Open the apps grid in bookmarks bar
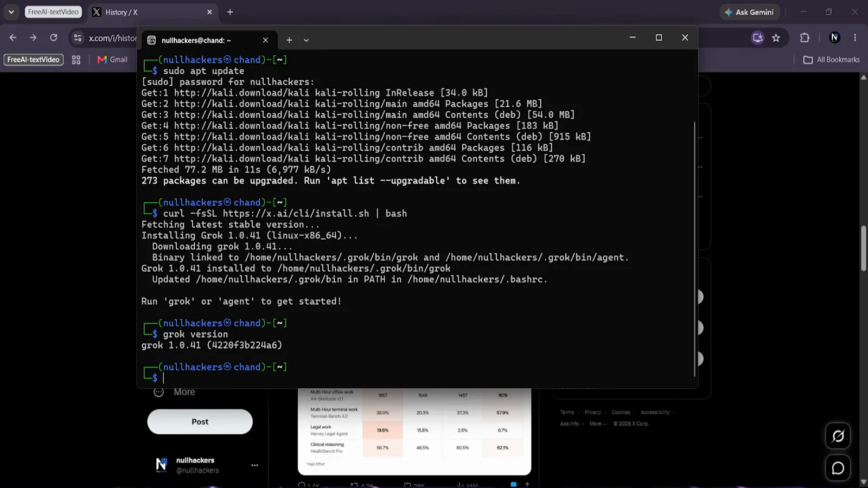The width and height of the screenshot is (868, 488). pyautogui.click(x=76, y=60)
